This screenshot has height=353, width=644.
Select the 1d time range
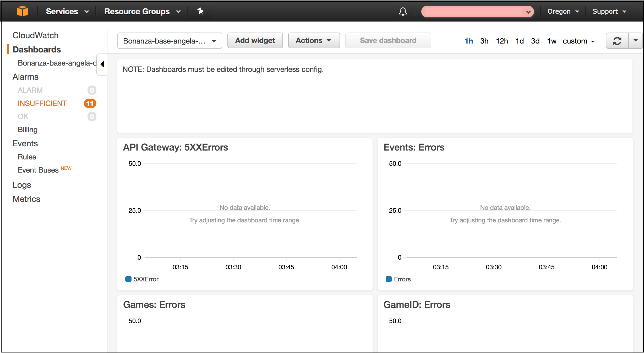tap(520, 41)
